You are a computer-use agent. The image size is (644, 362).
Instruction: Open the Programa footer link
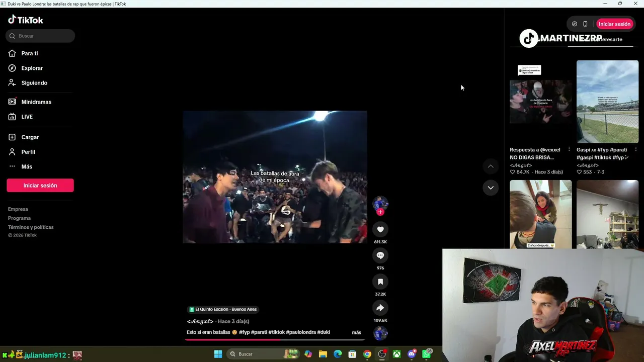point(19,218)
